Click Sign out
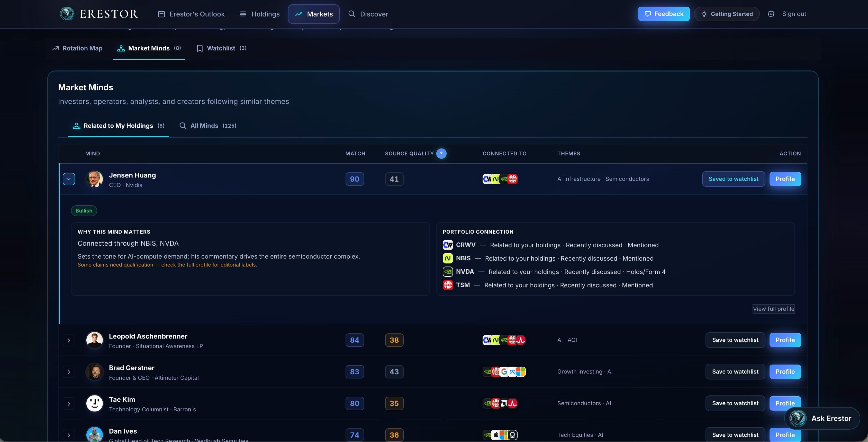Viewport: 868px width, 442px height. (794, 14)
